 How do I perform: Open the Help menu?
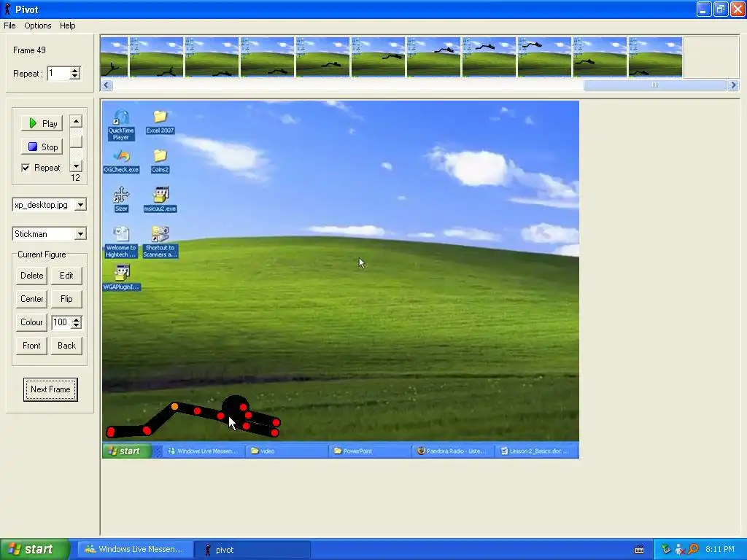coord(68,26)
